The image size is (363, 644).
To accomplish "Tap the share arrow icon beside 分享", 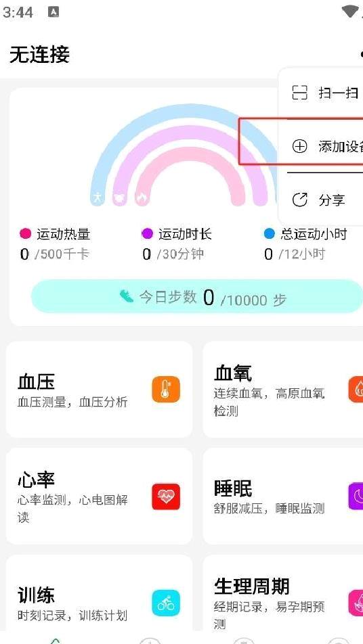I will click(x=300, y=200).
